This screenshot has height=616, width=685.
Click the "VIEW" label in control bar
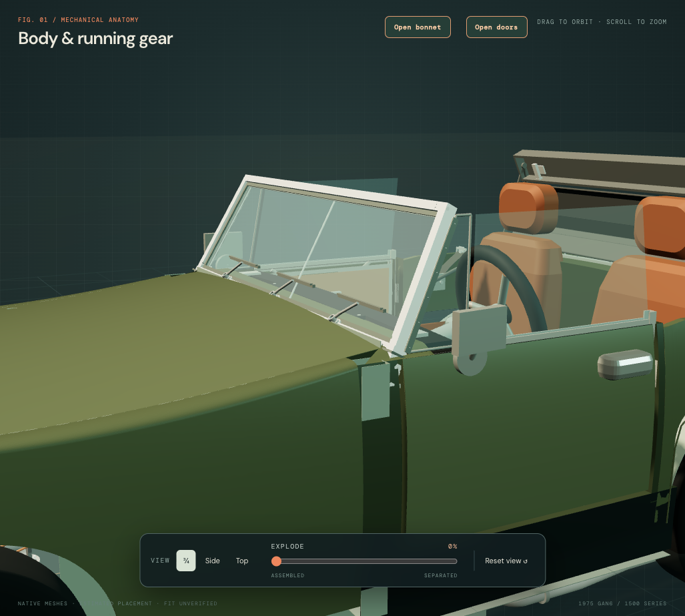[x=160, y=561]
